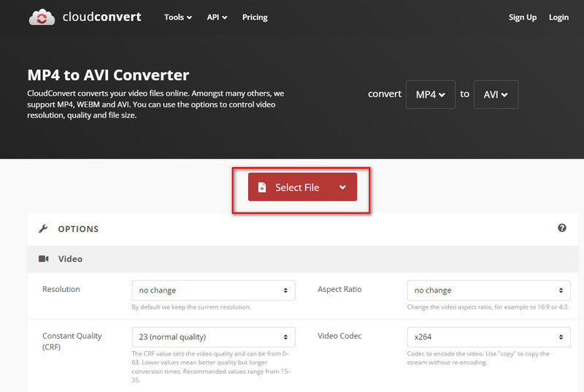Click the 'convert' word before MP4

click(385, 94)
